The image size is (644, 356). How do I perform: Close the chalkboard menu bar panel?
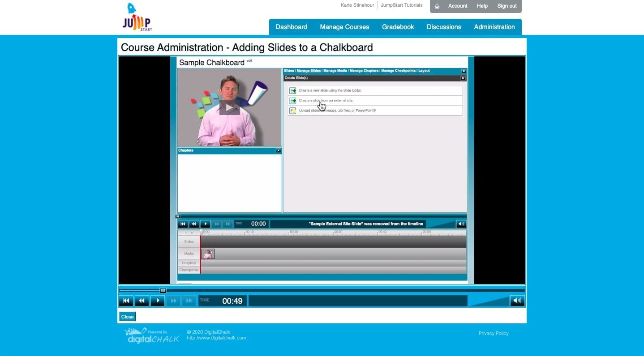pyautogui.click(x=464, y=71)
